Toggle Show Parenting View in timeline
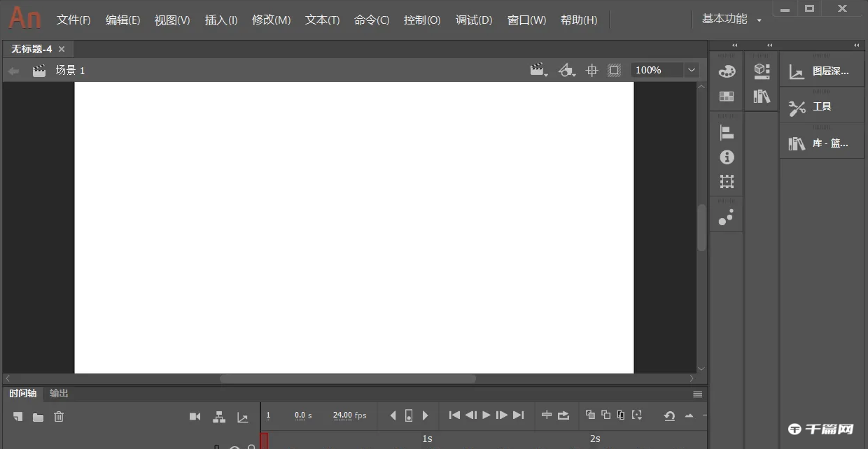Image resolution: width=868 pixels, height=449 pixels. coord(219,416)
